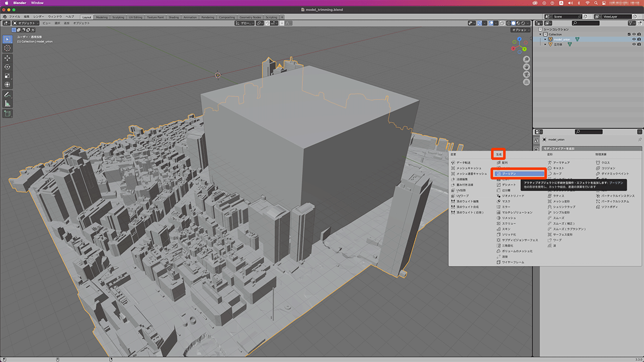This screenshot has height=362, width=644.
Task: Click the Wi-Fi icon in macOS menu bar
Action: pos(587,3)
